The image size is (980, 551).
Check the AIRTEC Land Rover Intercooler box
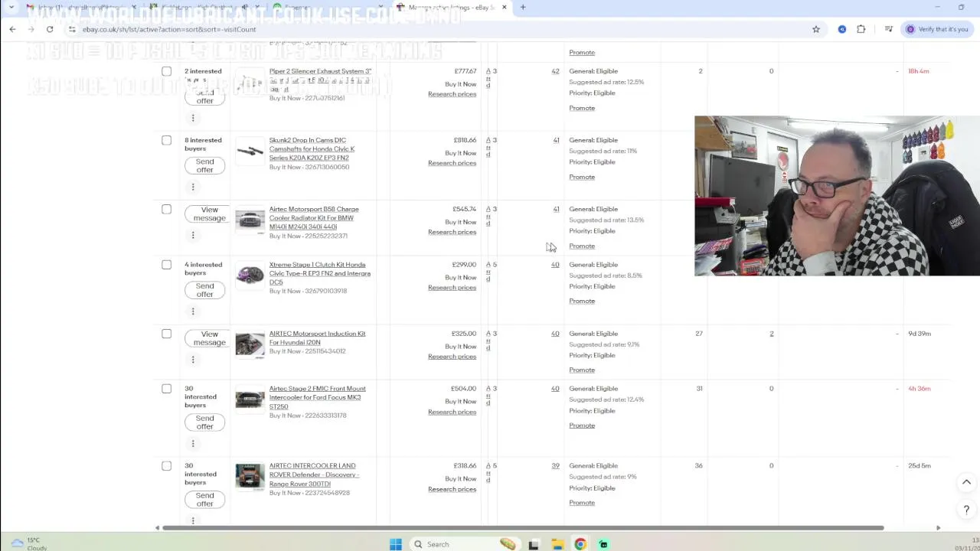[166, 466]
